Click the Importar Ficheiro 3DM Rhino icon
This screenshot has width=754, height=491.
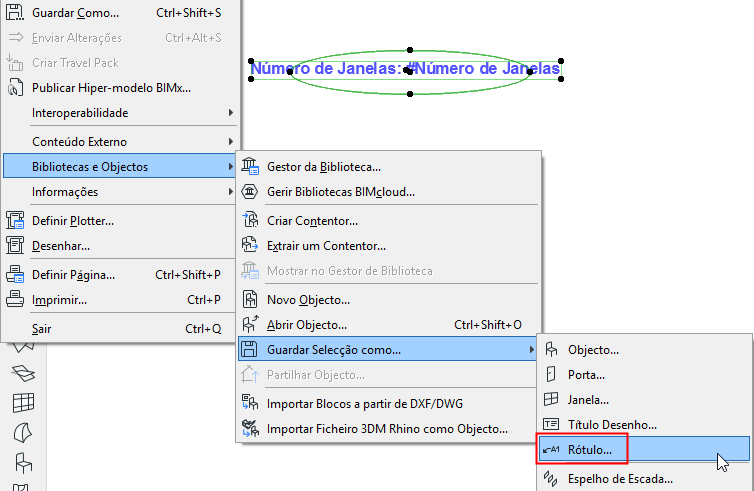point(250,429)
